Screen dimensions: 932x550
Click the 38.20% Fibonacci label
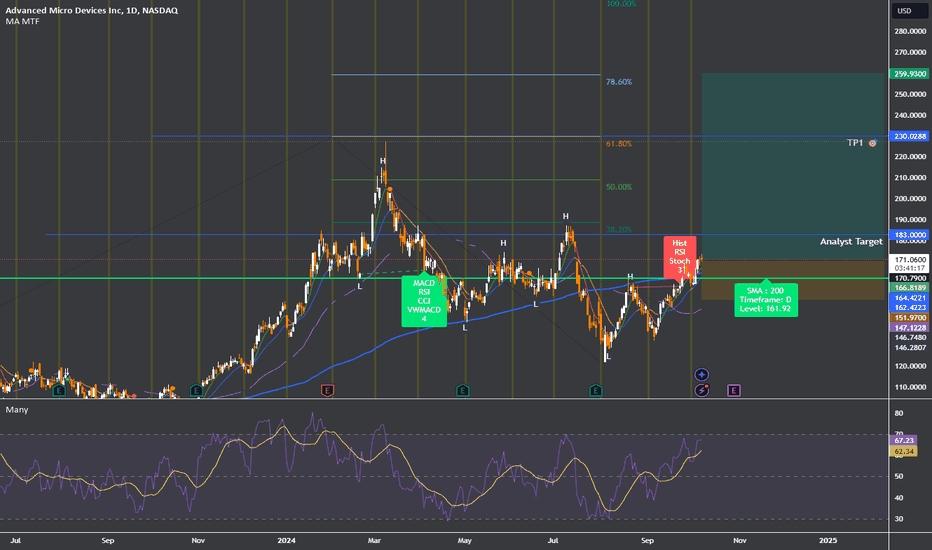pyautogui.click(x=619, y=230)
